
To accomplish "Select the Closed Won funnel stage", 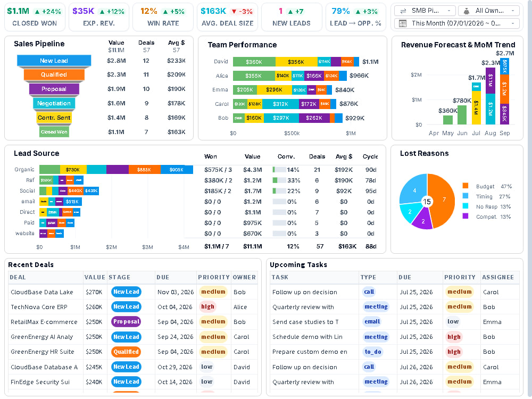I will tap(54, 132).
